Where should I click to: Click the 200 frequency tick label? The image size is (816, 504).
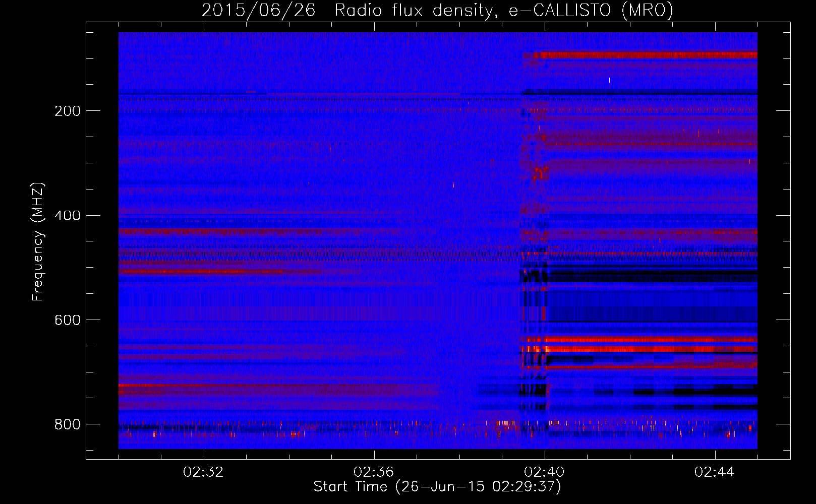click(x=68, y=111)
